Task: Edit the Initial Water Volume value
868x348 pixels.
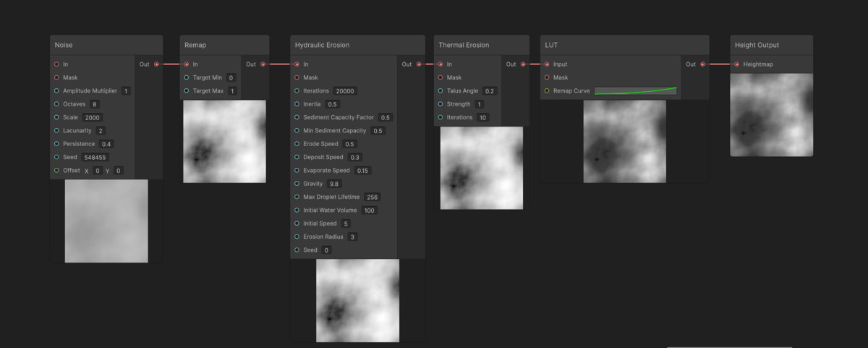Action: click(x=370, y=211)
